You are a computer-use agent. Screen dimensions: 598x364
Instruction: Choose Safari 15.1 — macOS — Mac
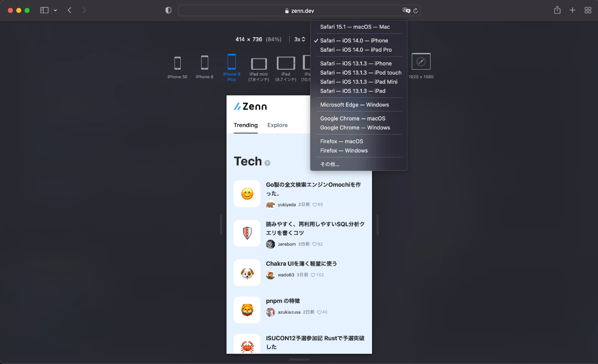(359, 27)
